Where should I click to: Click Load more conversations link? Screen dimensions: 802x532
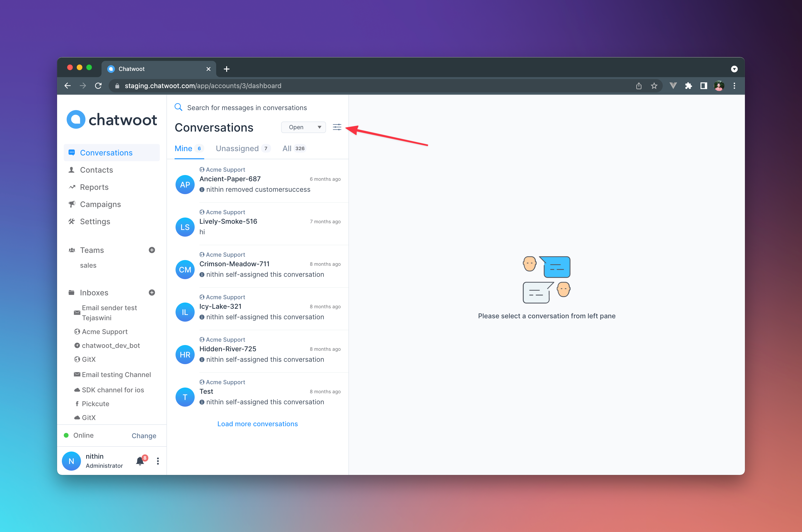click(x=258, y=424)
